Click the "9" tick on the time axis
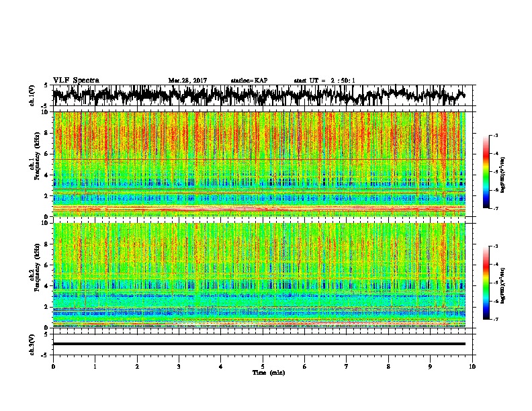 tap(430, 366)
